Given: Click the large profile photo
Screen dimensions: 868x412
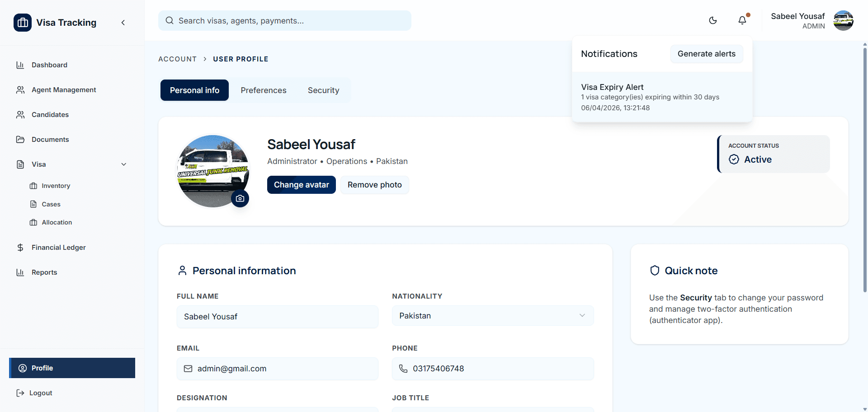Looking at the screenshot, I should (x=213, y=171).
